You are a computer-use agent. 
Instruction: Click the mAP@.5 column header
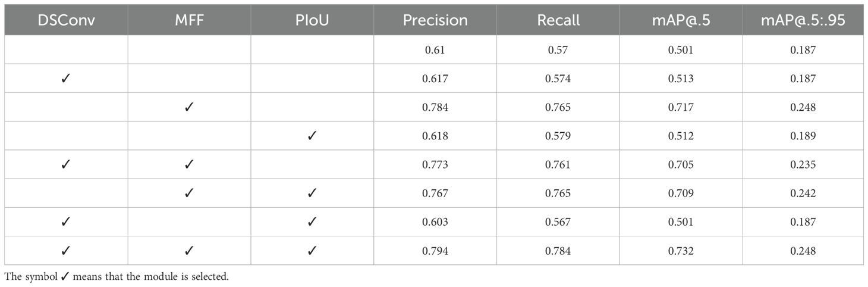click(x=681, y=20)
